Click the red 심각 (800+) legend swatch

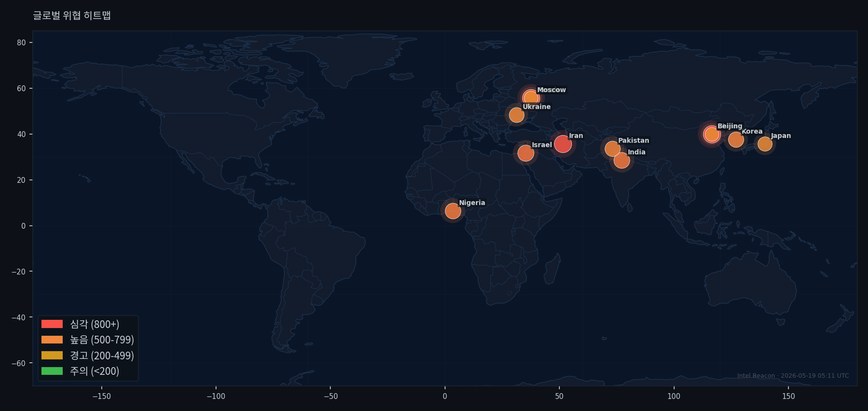pos(52,324)
